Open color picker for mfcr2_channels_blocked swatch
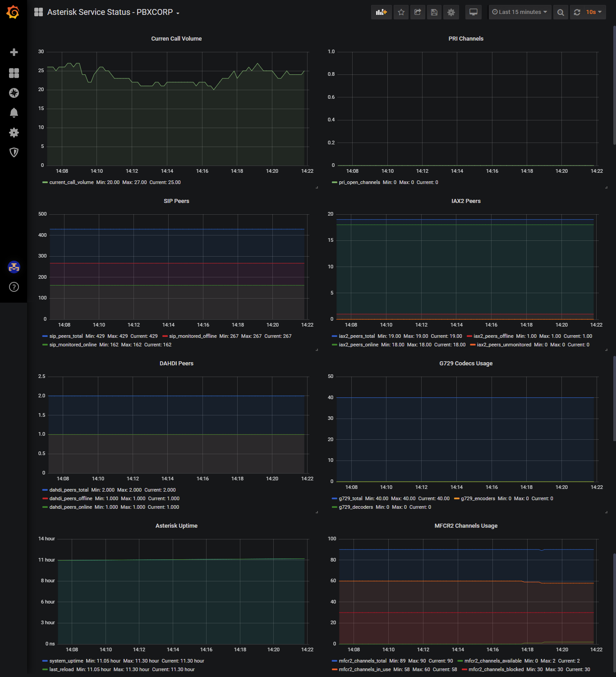Image resolution: width=616 pixels, height=677 pixels. coord(464,670)
